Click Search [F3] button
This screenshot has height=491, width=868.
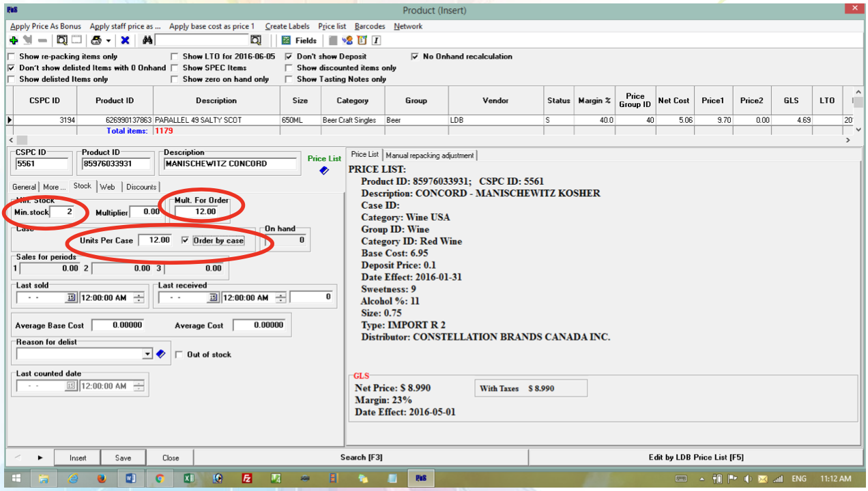[x=362, y=458]
